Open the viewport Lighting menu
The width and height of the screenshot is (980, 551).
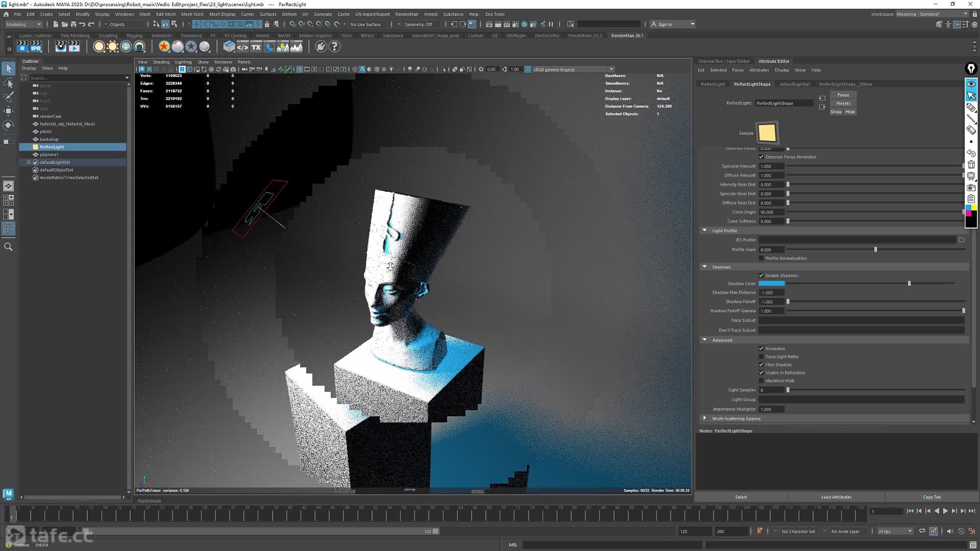[x=183, y=62]
